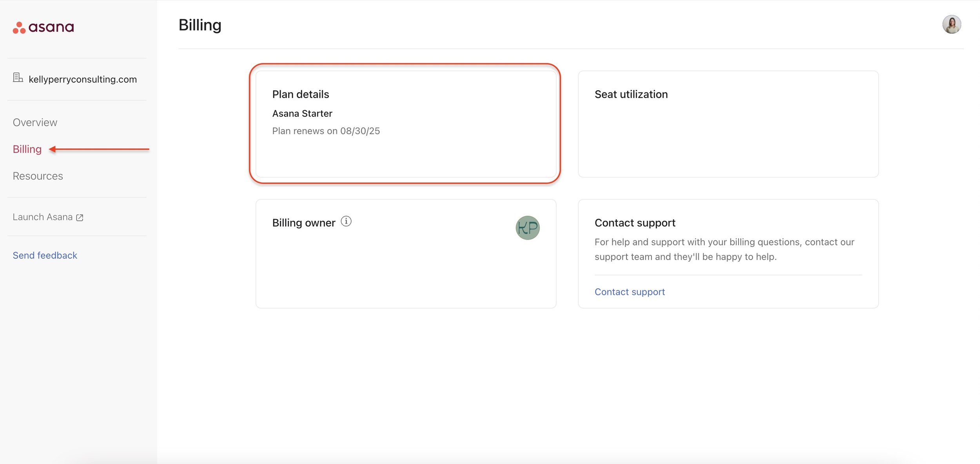Click the Contact support link

click(x=630, y=292)
